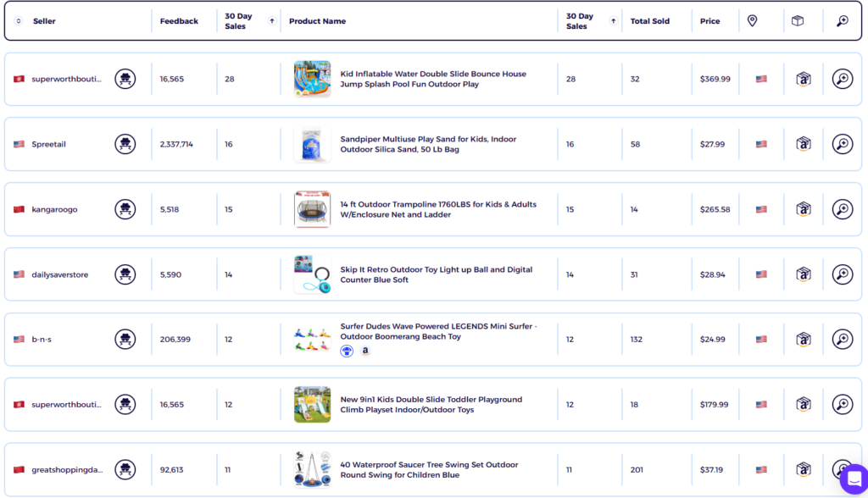
Task: Open 14 ft Outdoor Trampoline listing
Action: coord(438,209)
